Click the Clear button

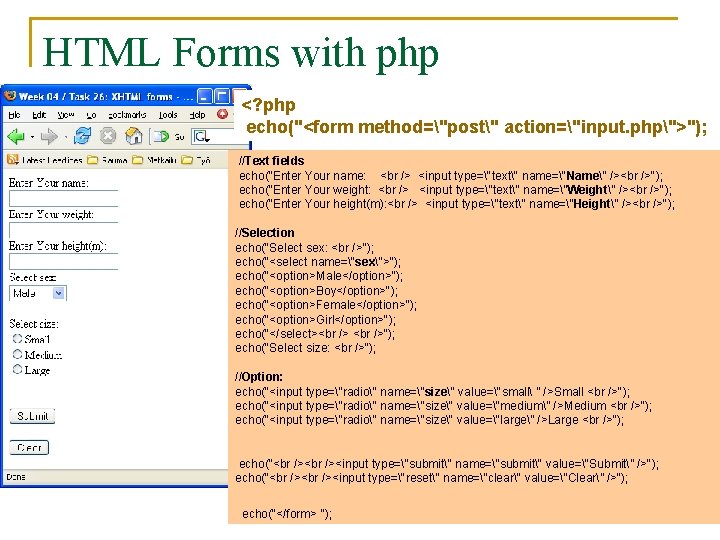tap(29, 447)
